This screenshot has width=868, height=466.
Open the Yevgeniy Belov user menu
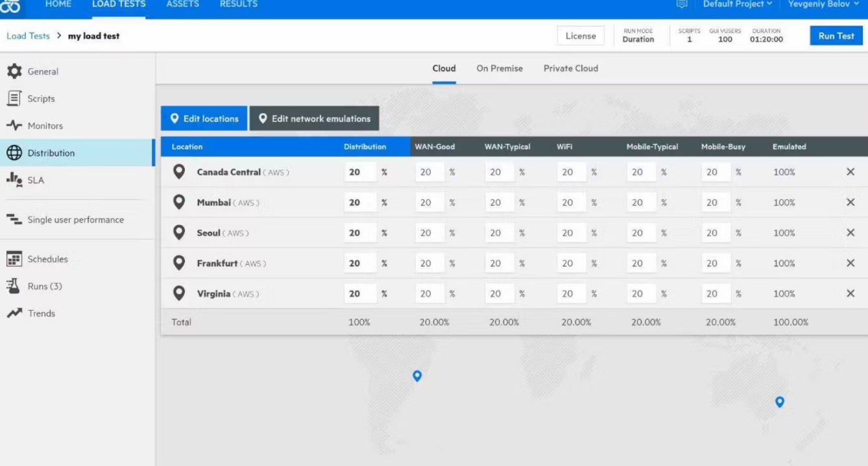pos(823,5)
